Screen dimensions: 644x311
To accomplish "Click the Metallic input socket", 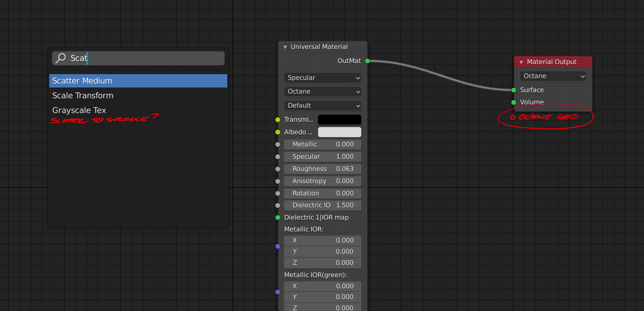I will click(x=278, y=144).
